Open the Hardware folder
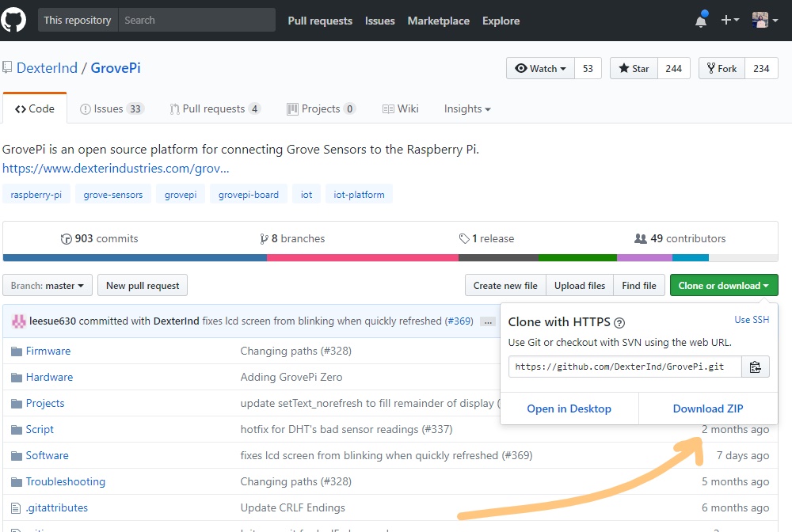This screenshot has height=532, width=792. [49, 377]
